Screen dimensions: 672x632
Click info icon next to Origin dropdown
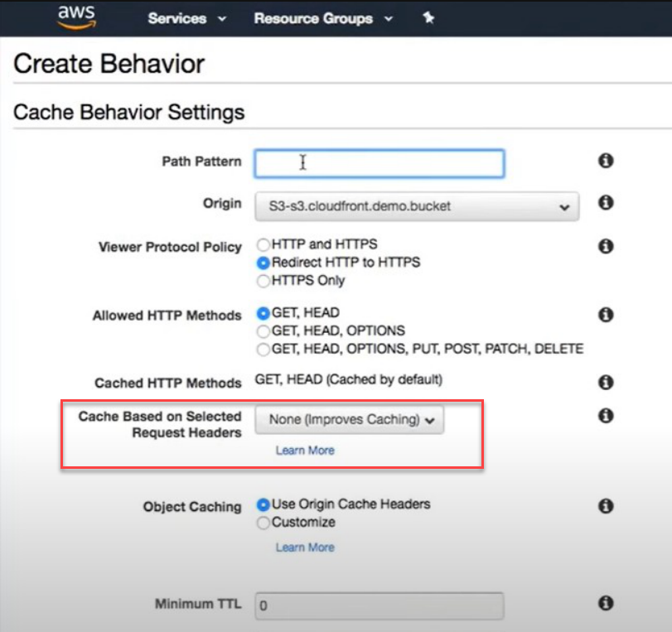(606, 202)
